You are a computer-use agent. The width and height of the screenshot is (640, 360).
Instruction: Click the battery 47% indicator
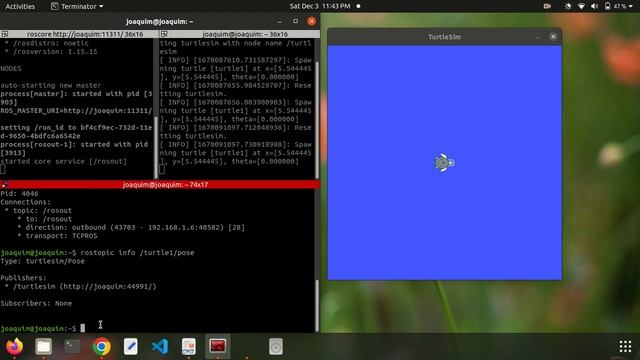click(615, 6)
